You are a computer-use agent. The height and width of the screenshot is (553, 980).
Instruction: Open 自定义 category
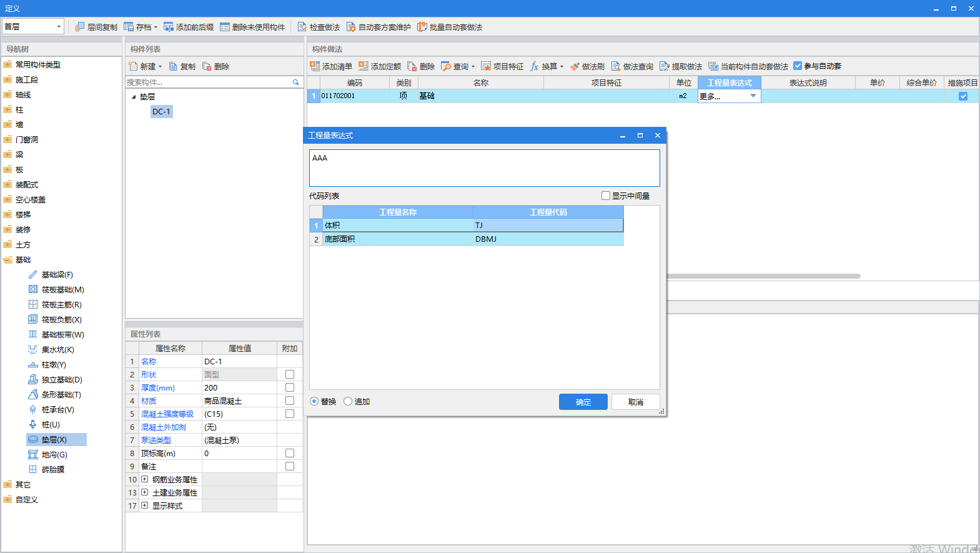pos(26,500)
